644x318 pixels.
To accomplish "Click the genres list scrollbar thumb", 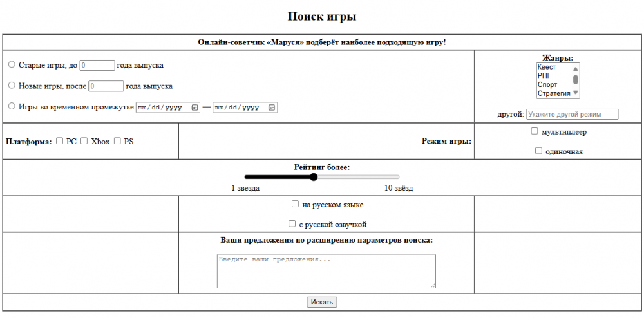I will (x=575, y=79).
